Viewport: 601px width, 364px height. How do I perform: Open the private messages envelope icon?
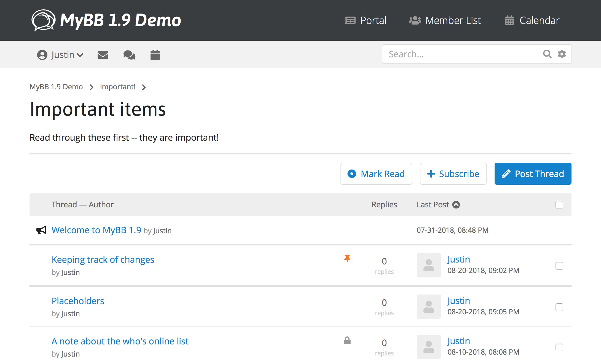[103, 55]
